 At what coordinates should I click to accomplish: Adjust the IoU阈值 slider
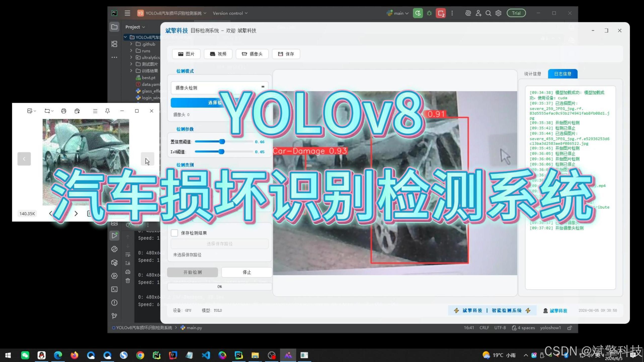[x=221, y=152]
